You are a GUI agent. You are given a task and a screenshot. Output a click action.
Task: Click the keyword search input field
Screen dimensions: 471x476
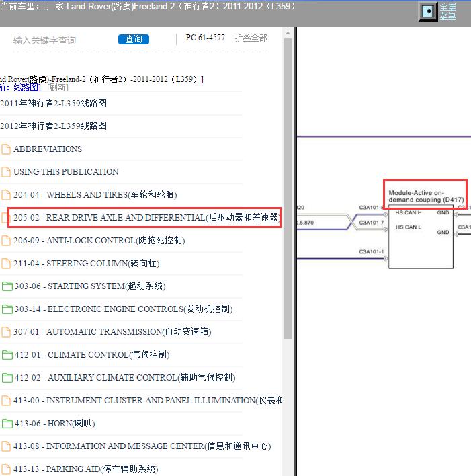click(x=62, y=40)
